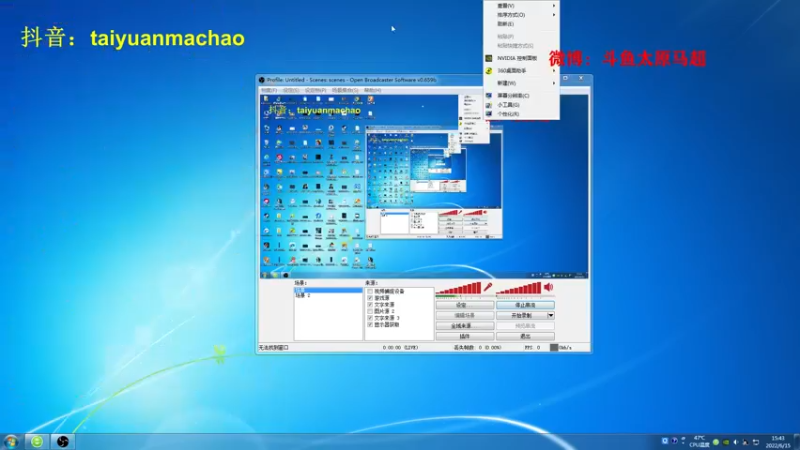Expand the 新建(W) submenu arrow

pyautogui.click(x=554, y=83)
